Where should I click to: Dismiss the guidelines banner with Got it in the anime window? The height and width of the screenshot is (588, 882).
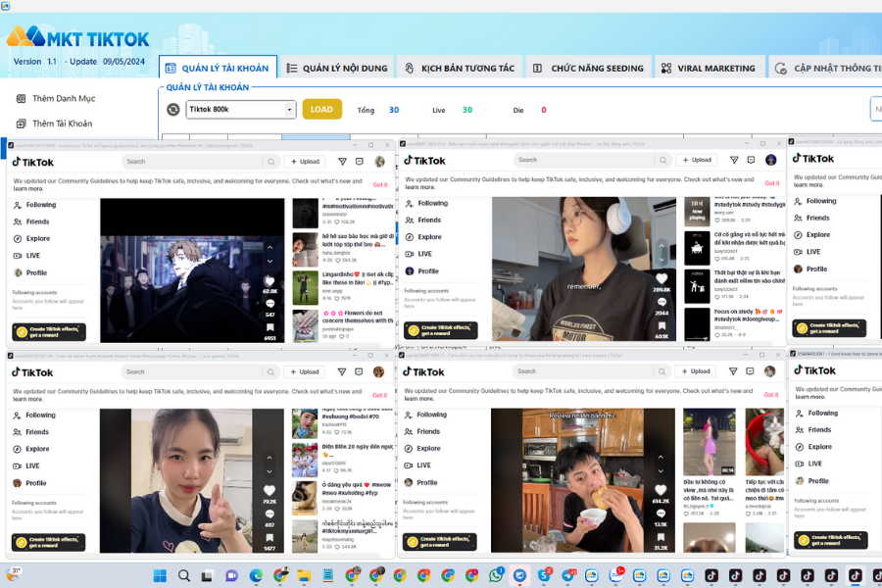380,184
